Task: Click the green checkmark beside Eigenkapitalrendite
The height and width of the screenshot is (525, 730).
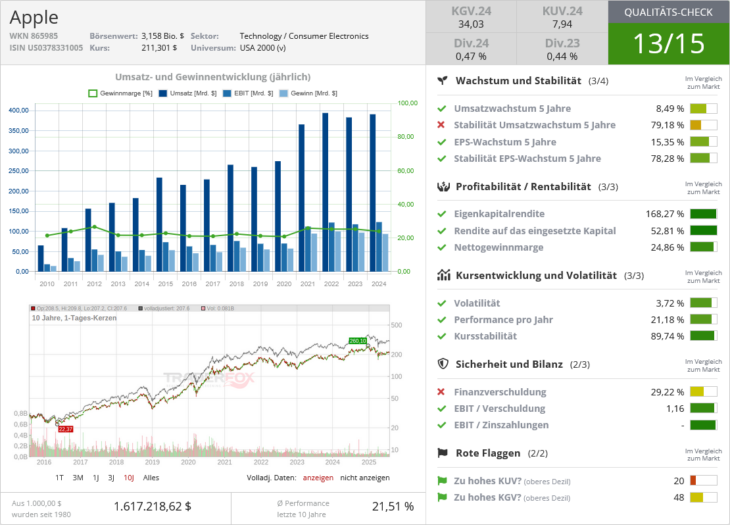Action: click(x=442, y=214)
